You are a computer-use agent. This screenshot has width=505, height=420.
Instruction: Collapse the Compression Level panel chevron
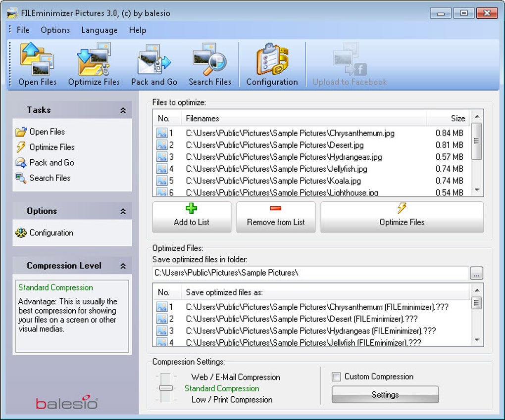click(123, 266)
